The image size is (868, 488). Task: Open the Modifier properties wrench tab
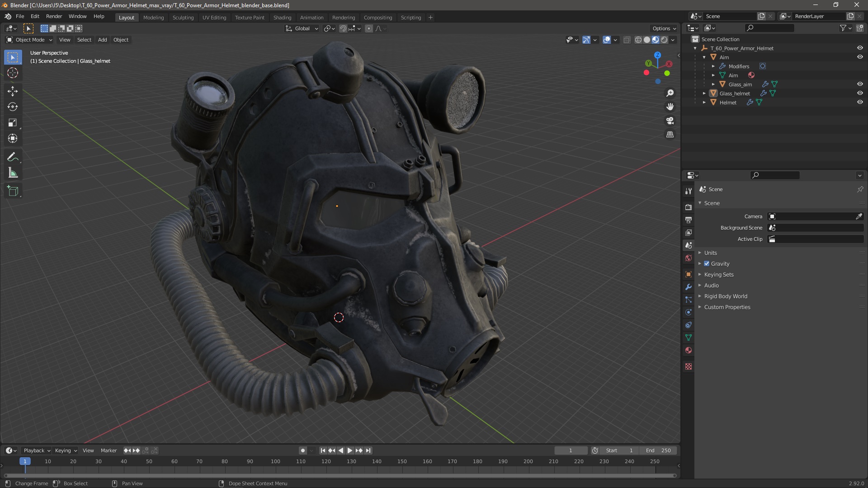688,287
